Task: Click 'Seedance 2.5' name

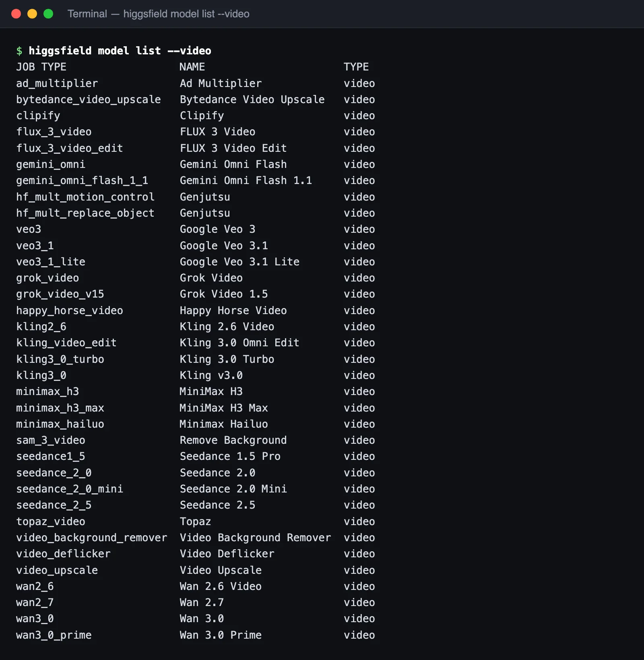Action: [218, 505]
